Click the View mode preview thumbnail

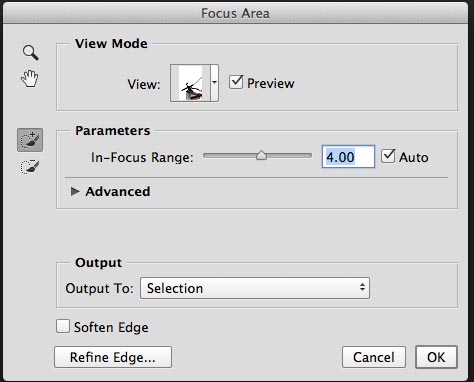(x=190, y=83)
